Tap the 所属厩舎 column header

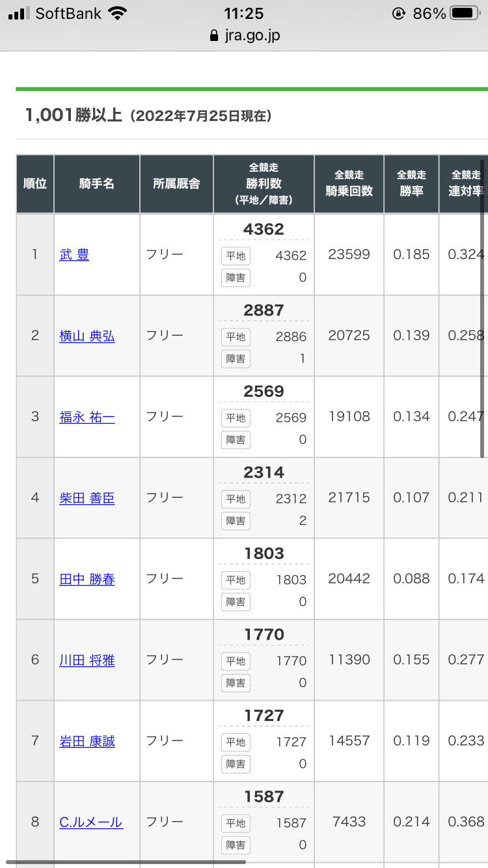pyautogui.click(x=176, y=183)
